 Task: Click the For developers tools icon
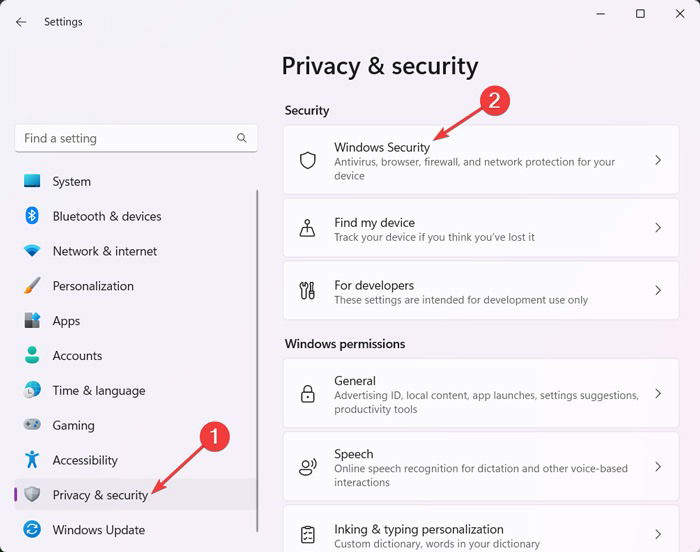[307, 290]
